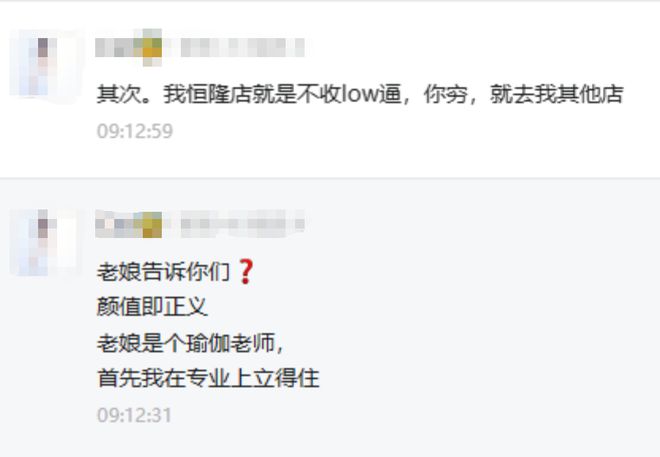660x457 pixels.
Task: Click the gold badge in the first username
Action: click(x=152, y=48)
